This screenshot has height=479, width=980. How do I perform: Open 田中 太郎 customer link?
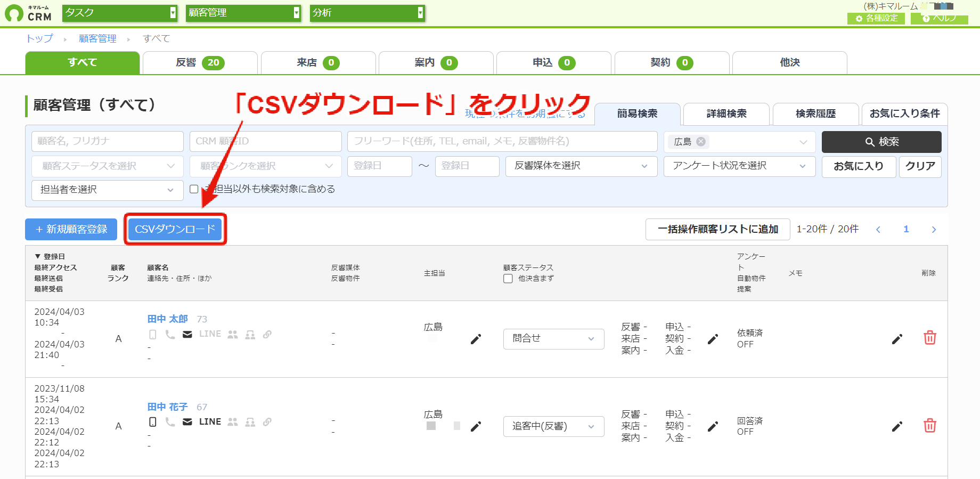click(168, 319)
